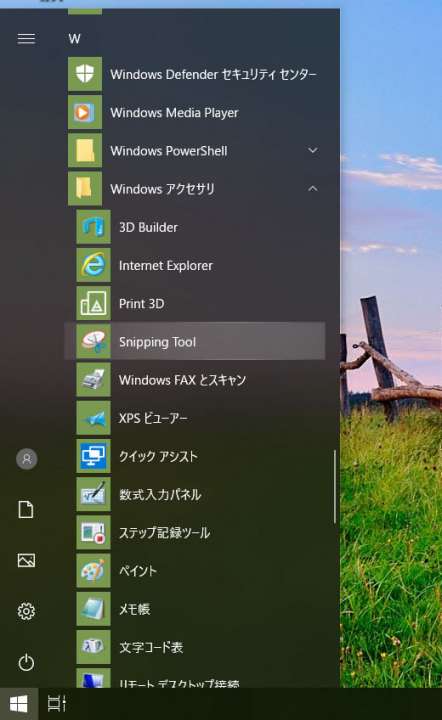Launch Print 3D from the list
This screenshot has width=442, height=720.
tap(141, 304)
